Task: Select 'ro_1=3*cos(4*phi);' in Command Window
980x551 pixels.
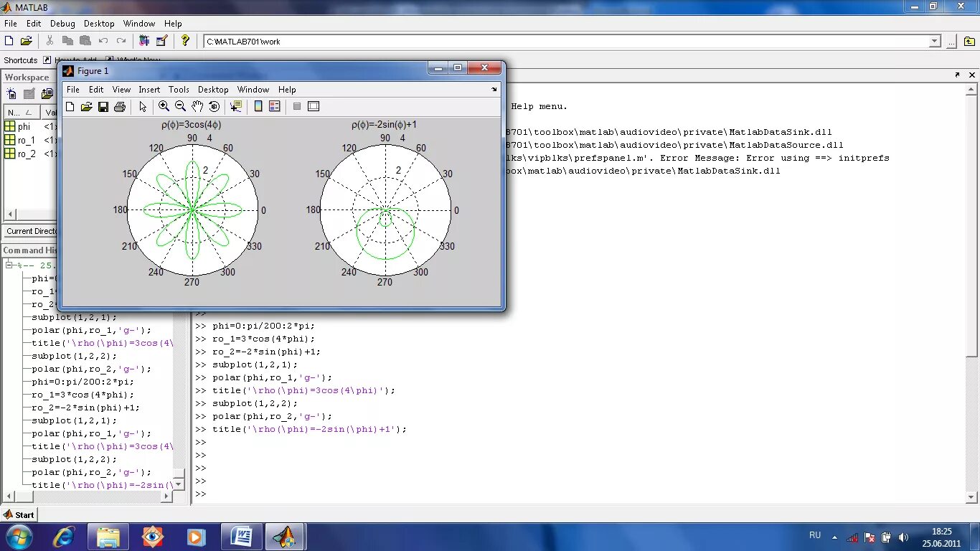Action: point(263,339)
